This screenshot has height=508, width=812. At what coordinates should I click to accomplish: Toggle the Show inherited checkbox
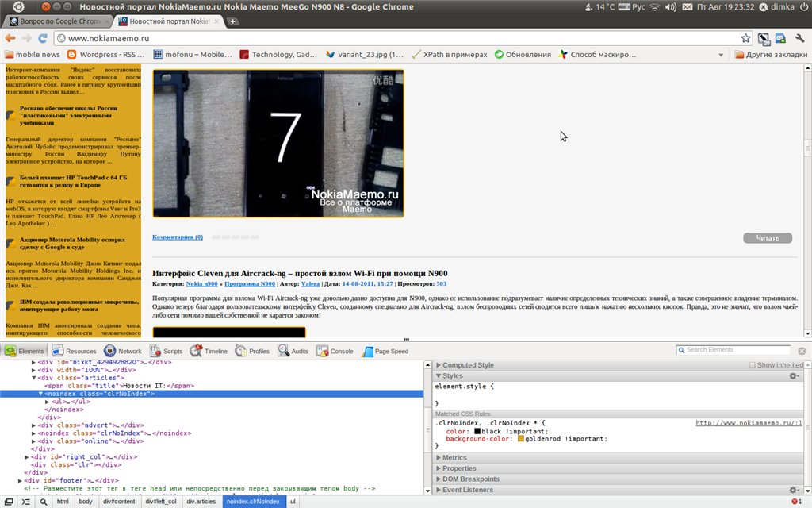[x=753, y=365]
